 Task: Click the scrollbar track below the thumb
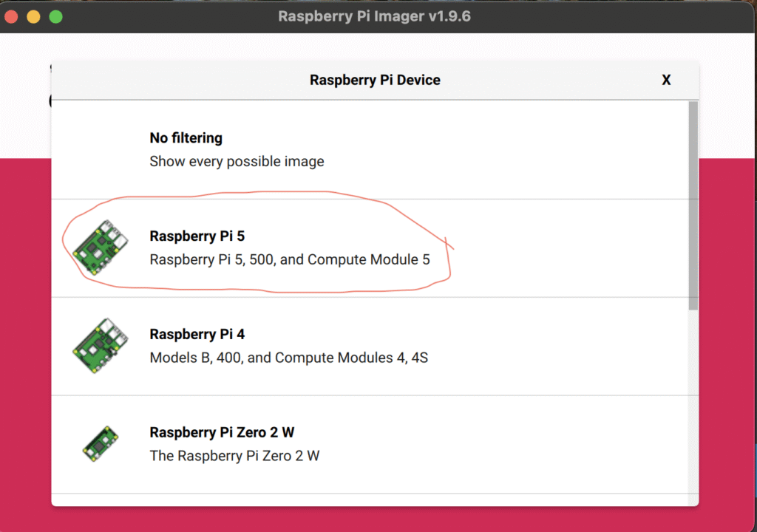point(693,406)
